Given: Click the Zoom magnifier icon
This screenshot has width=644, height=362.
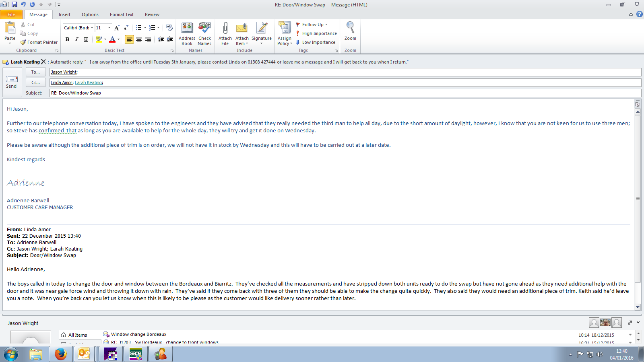Looking at the screenshot, I should [x=350, y=28].
